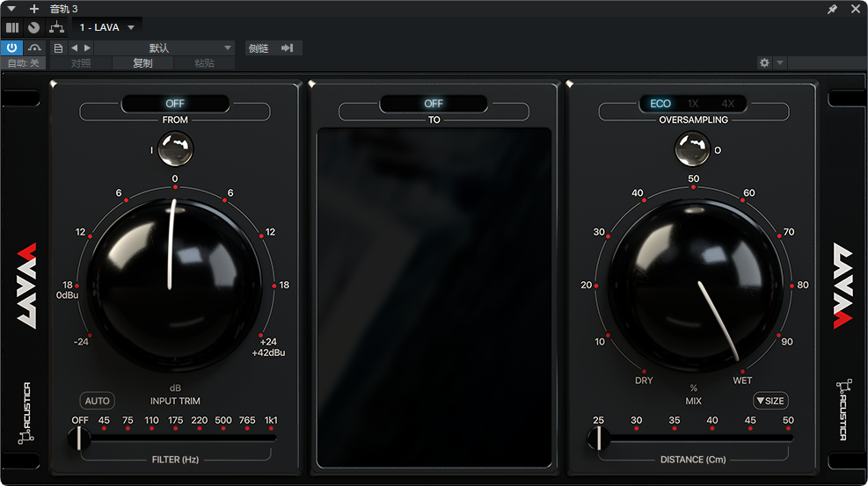Viewport: 868px width, 486px height.
Task: Close the plugin window
Action: (856, 9)
